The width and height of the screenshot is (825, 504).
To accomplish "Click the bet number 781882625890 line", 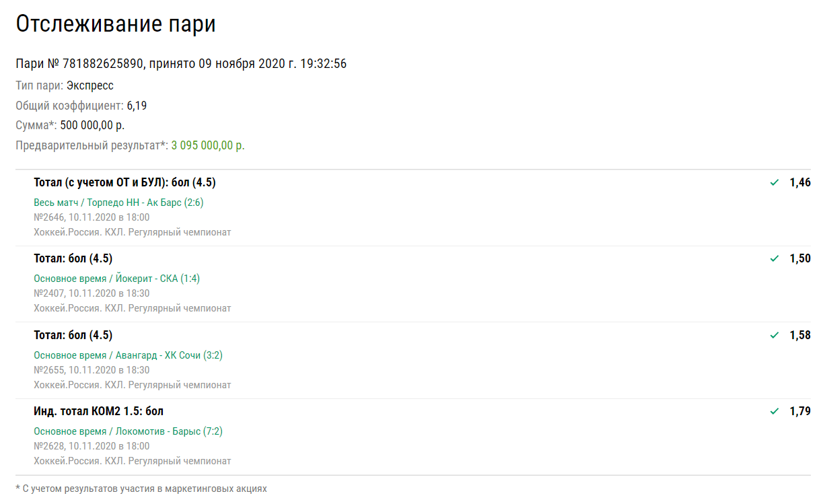I will (x=180, y=64).
